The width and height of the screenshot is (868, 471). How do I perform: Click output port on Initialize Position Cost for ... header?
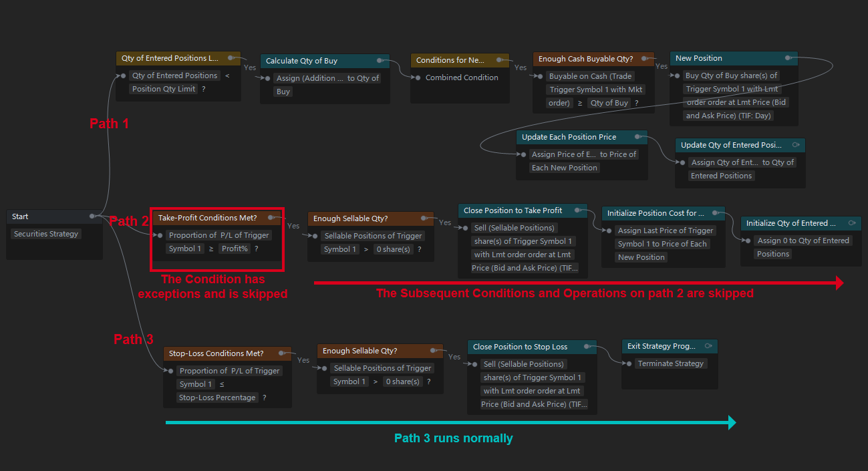[715, 212]
